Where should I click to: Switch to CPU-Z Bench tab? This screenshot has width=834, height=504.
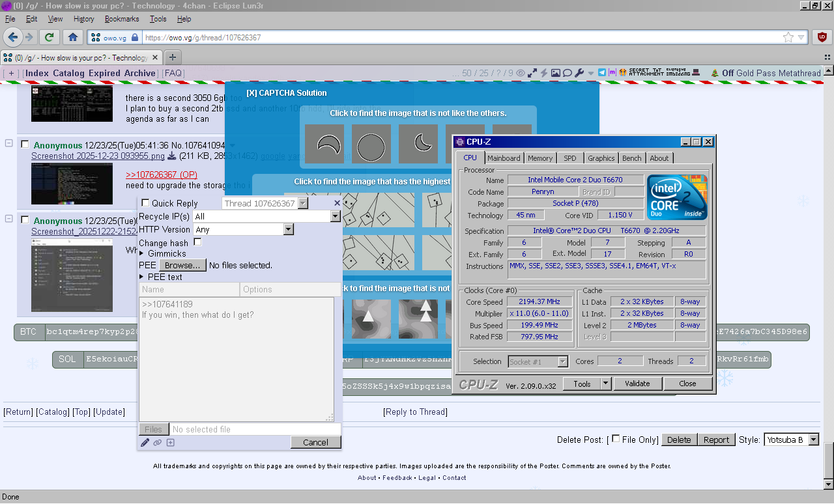(x=631, y=158)
